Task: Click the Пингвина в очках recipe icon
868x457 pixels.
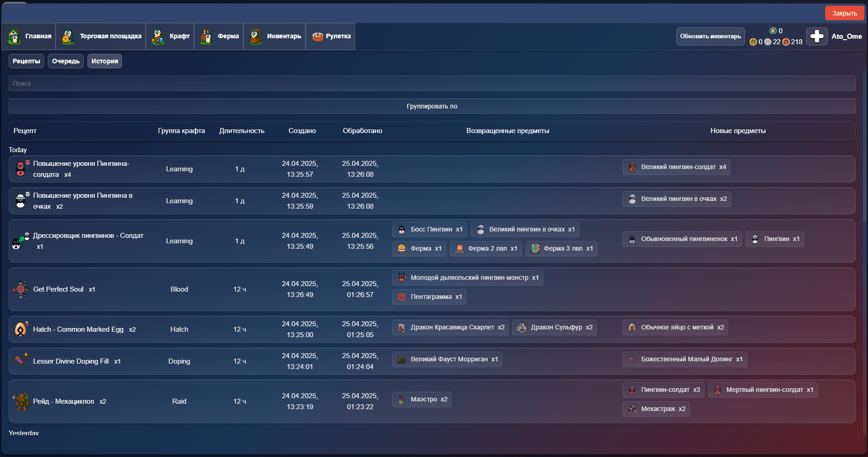Action: [x=21, y=201]
